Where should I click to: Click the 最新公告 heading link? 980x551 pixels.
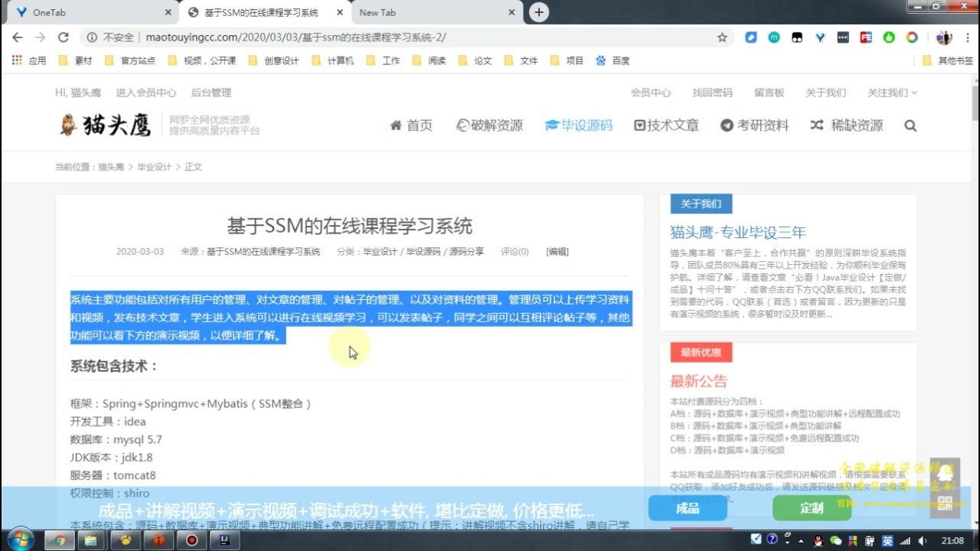[x=699, y=381]
